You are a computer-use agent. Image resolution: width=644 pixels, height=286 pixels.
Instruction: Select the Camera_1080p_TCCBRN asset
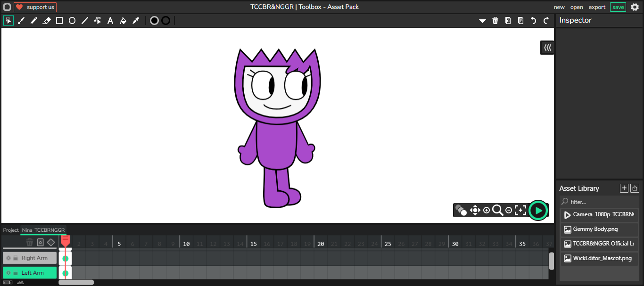click(x=599, y=215)
